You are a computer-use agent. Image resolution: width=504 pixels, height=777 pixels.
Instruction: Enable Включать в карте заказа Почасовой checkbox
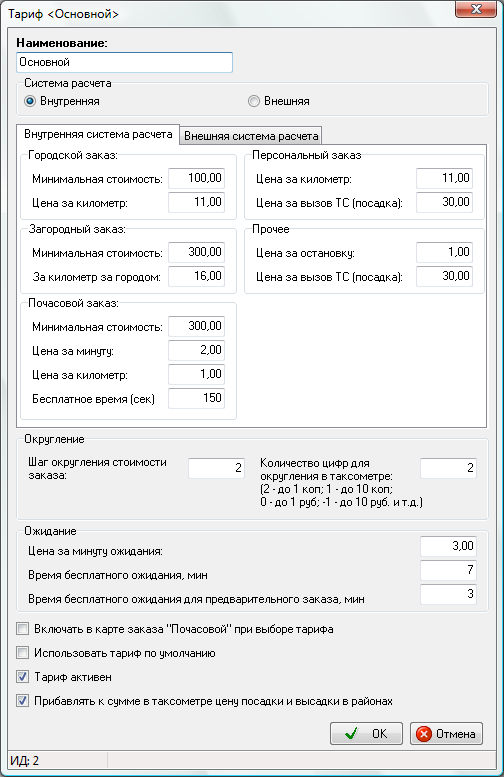[x=23, y=629]
